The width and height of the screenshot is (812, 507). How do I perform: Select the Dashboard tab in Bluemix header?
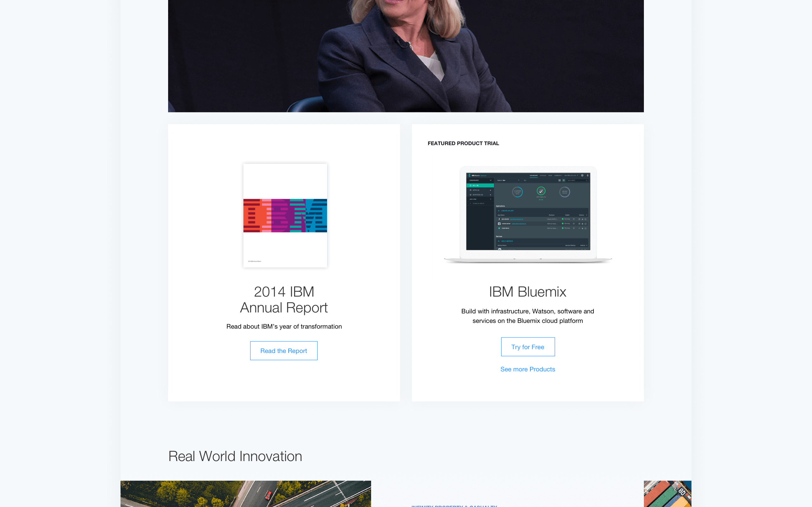pos(534,176)
